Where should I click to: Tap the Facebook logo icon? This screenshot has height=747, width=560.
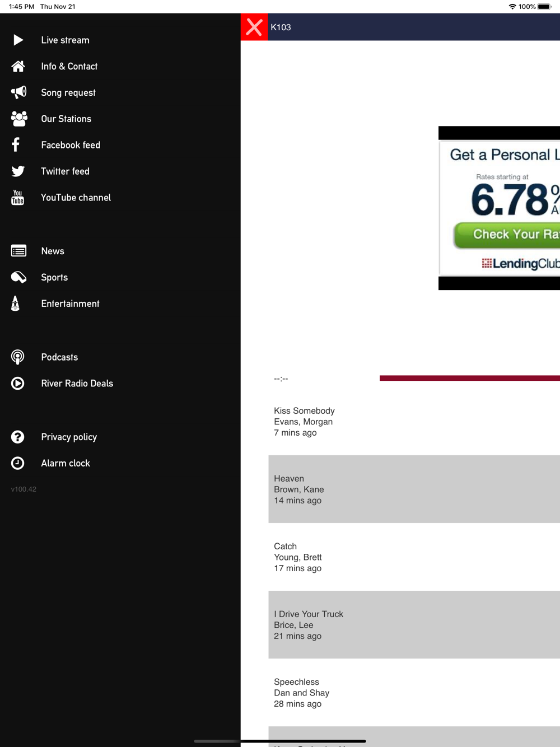click(x=16, y=145)
